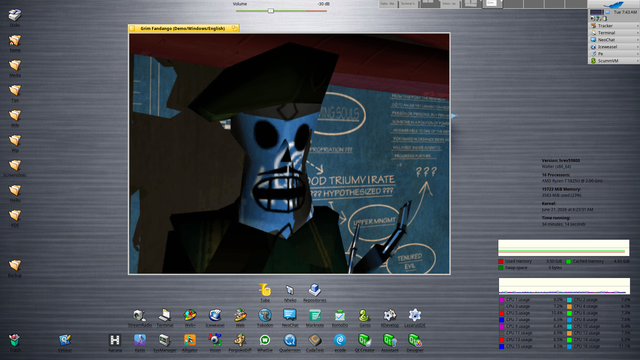Screen dimensions: 640x360
Task: Open the Haiku leaf Deskbar menu
Action: click(613, 4)
